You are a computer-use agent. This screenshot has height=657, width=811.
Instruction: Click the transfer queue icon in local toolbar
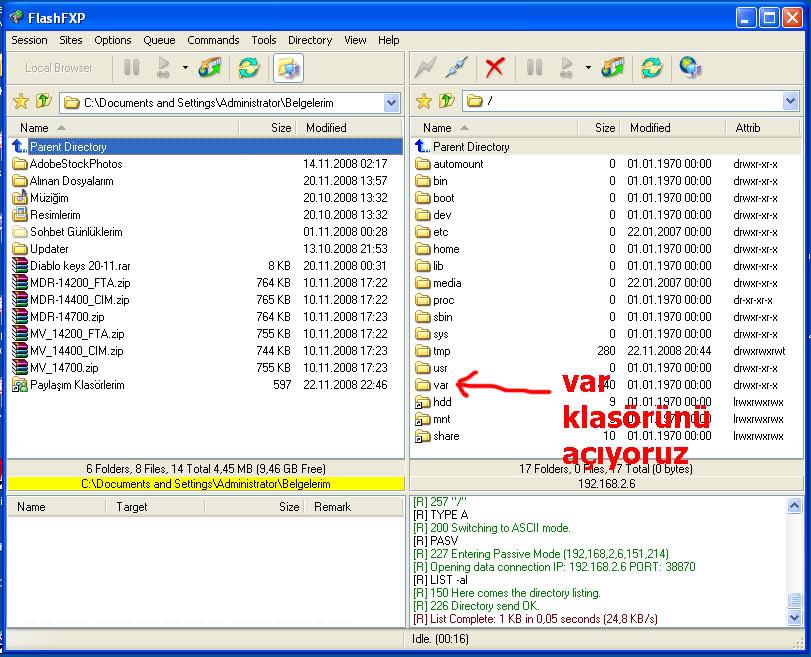pos(210,68)
